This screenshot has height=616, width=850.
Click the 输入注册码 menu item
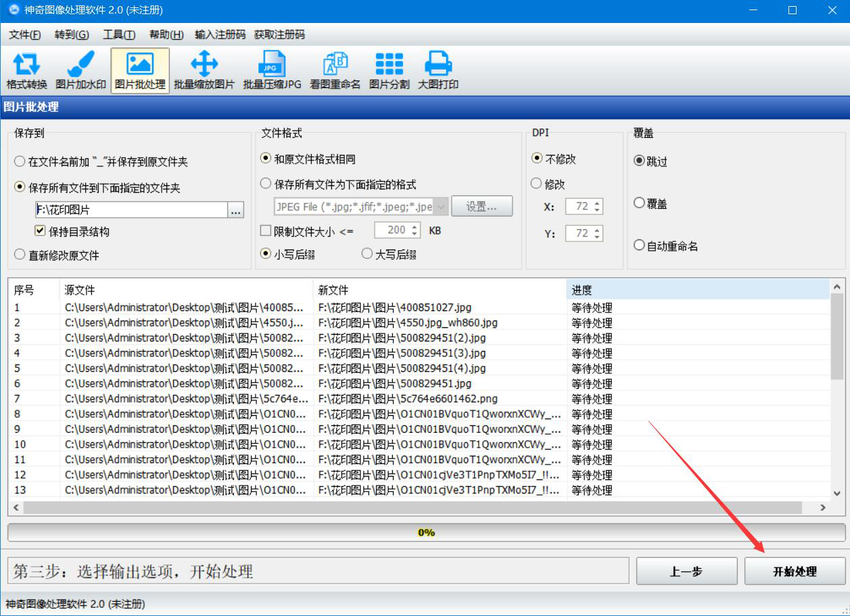pyautogui.click(x=220, y=34)
